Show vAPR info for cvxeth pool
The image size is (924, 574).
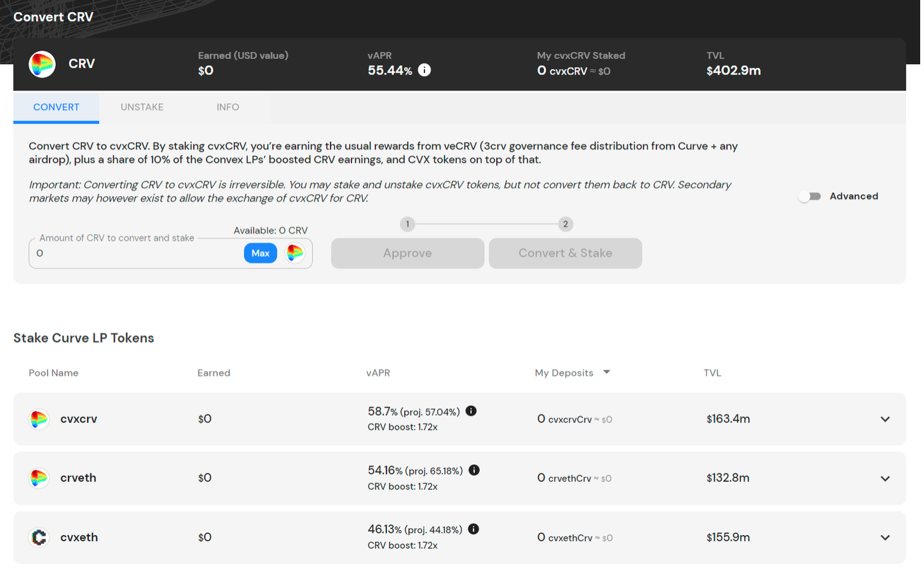475,530
